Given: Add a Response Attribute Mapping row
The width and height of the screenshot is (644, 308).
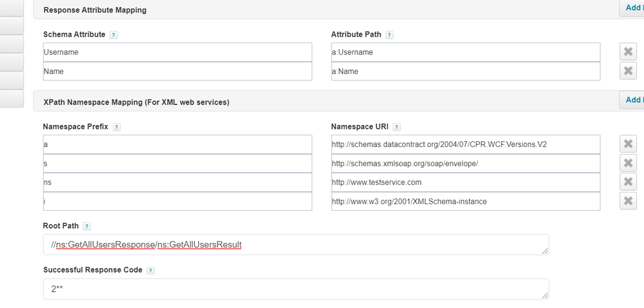Looking at the screenshot, I should (634, 8).
